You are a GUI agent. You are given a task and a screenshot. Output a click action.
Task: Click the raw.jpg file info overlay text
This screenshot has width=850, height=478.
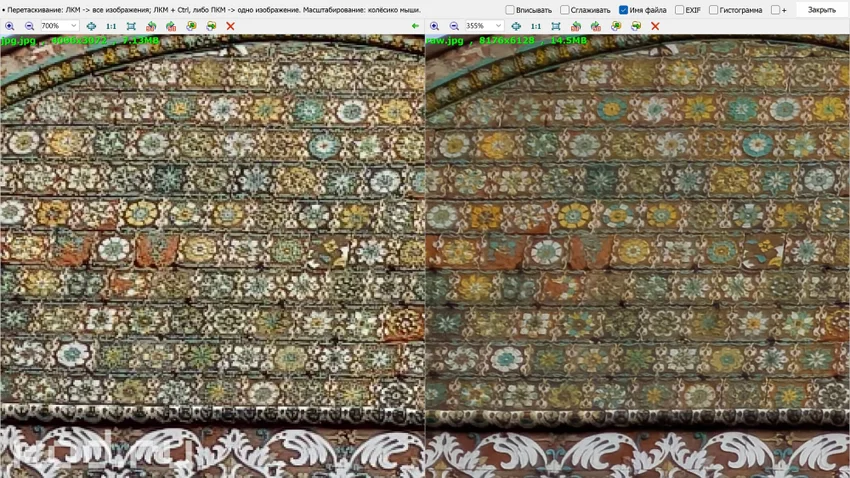(x=506, y=41)
